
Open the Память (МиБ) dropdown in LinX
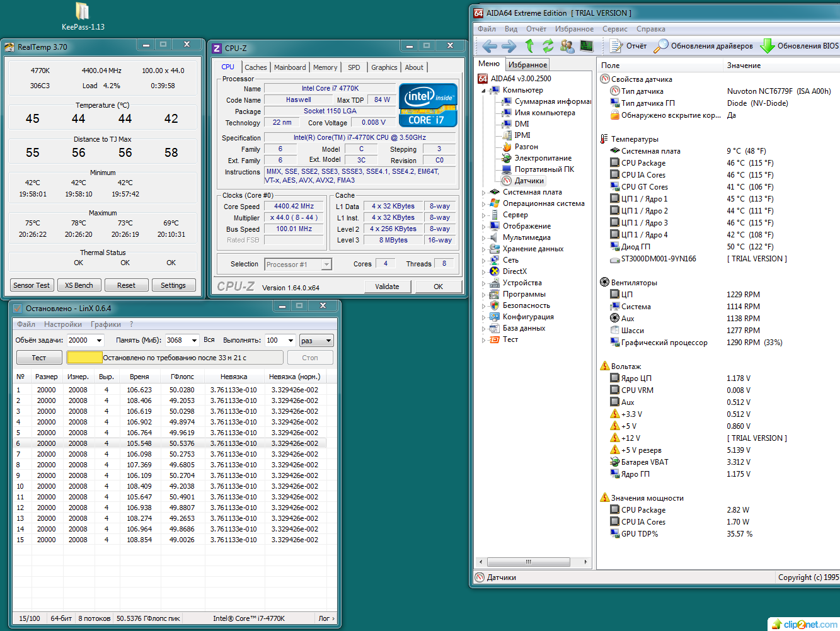pos(194,341)
